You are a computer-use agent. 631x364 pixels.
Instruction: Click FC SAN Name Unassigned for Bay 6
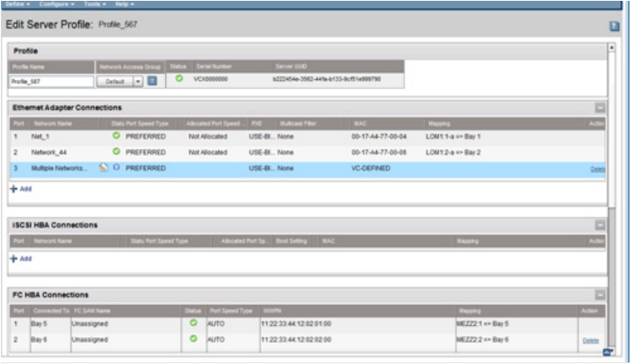pyautogui.click(x=90, y=340)
